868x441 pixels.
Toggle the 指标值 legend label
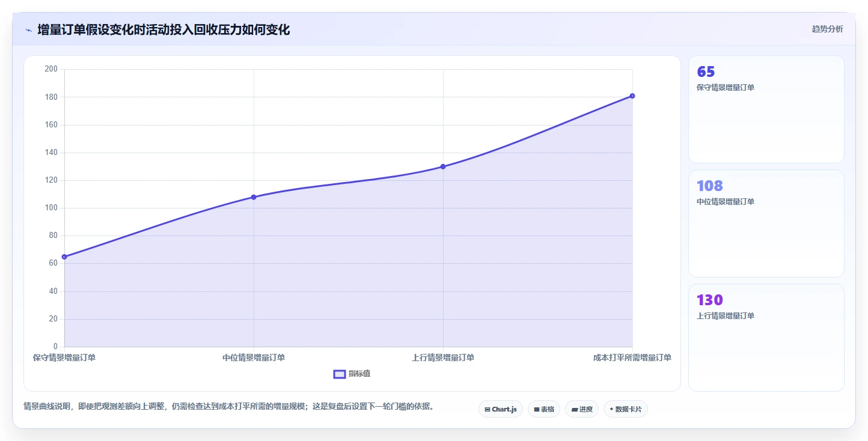pos(359,374)
